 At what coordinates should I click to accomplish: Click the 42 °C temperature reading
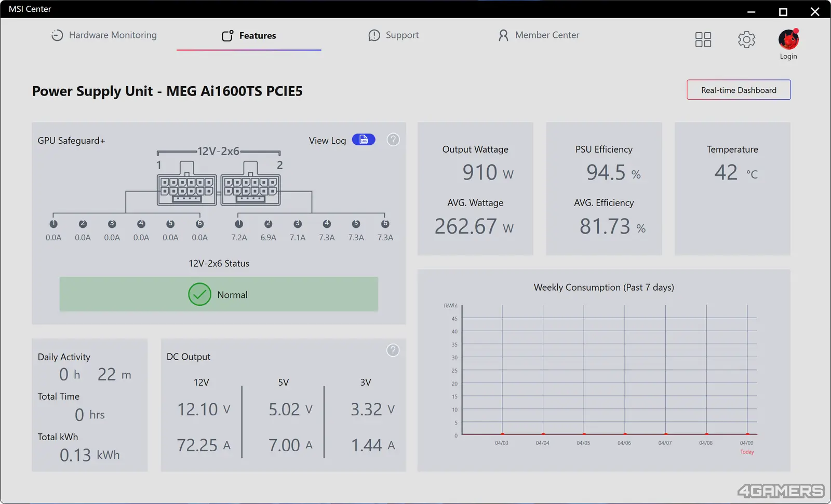coord(736,172)
